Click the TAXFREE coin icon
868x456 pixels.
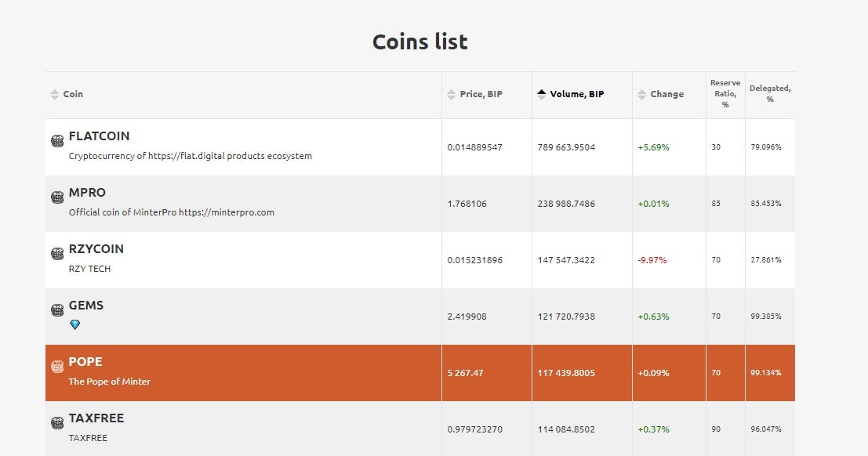(x=57, y=423)
